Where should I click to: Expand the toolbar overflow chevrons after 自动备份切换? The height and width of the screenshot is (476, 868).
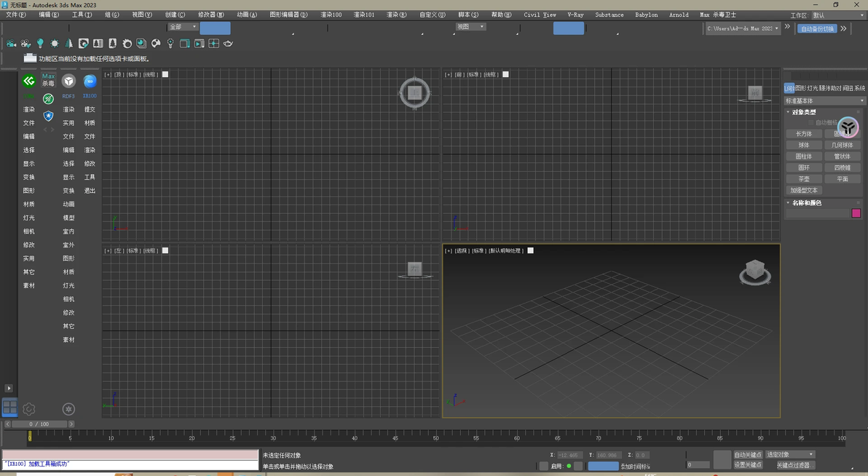(x=844, y=29)
